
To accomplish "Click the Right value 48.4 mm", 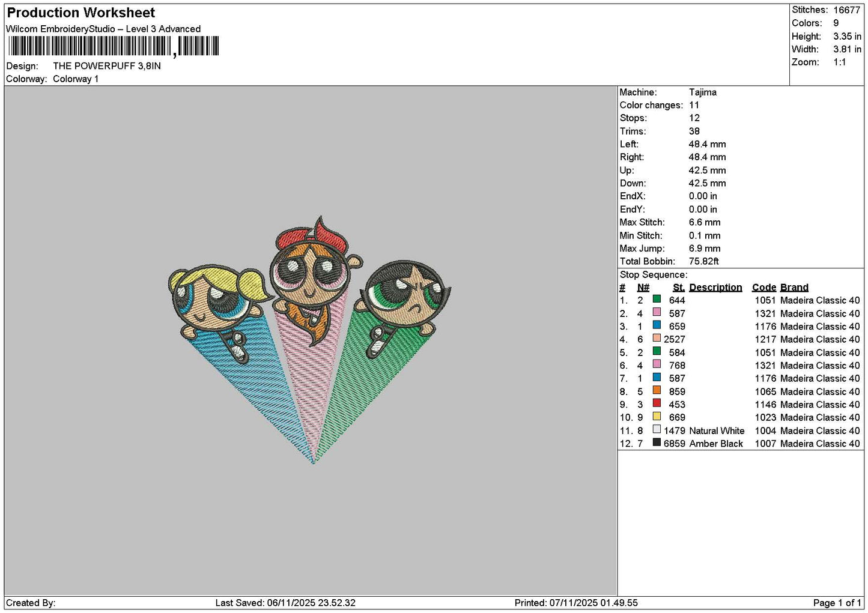I will pos(708,157).
